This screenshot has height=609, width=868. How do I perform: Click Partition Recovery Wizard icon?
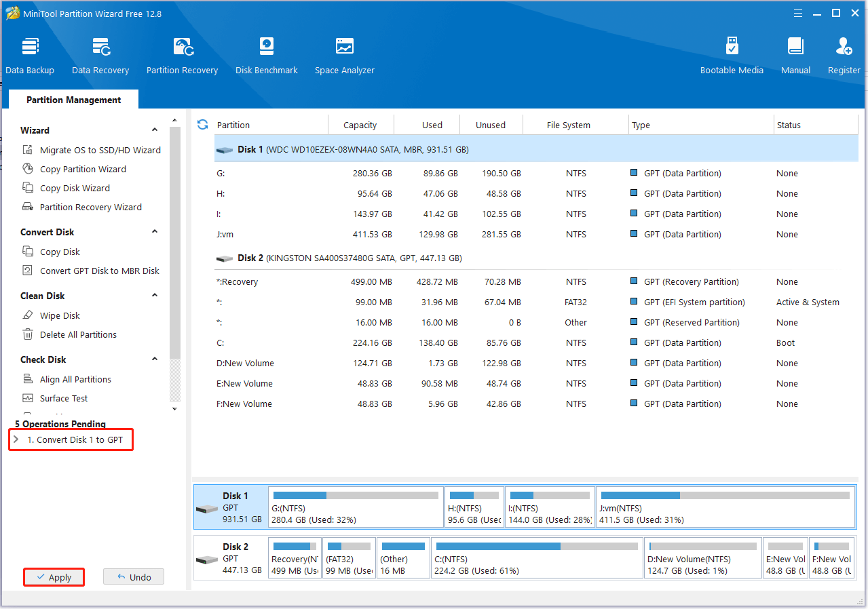tap(28, 207)
